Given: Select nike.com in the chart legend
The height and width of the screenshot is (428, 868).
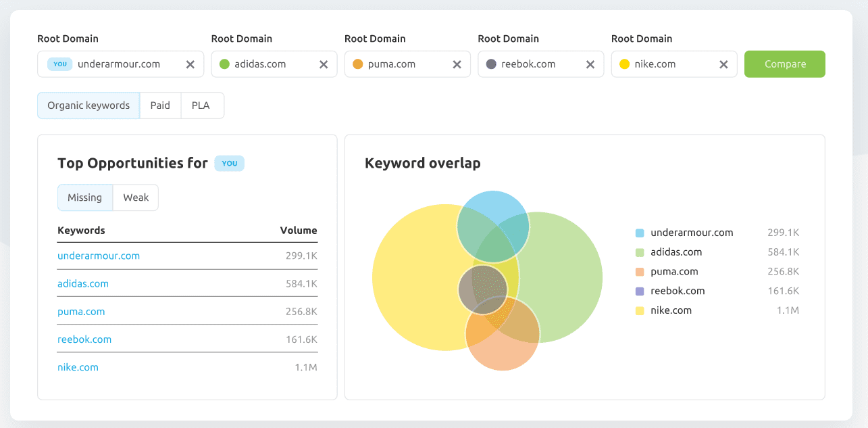Looking at the screenshot, I should point(671,310).
